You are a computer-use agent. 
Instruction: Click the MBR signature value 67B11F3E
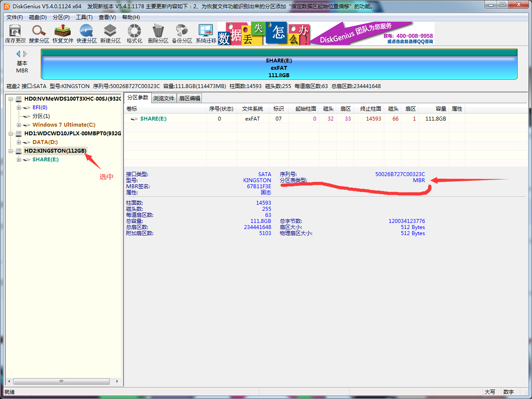coord(259,186)
